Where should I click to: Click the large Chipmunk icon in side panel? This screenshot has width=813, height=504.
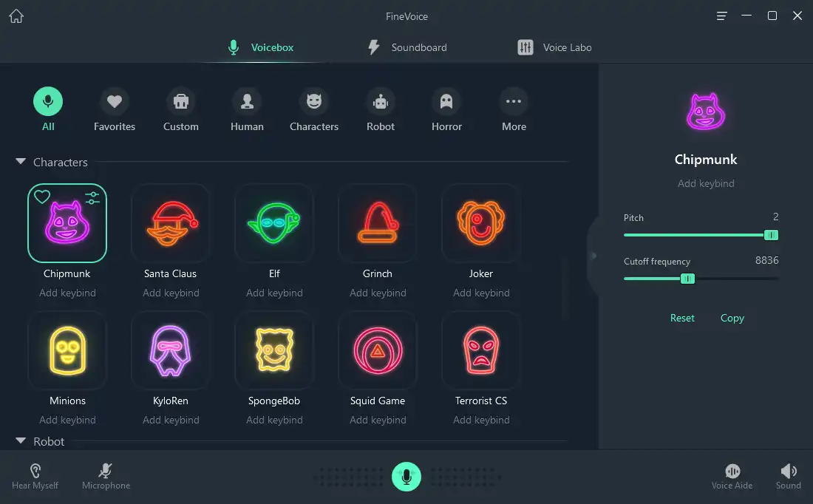[706, 112]
